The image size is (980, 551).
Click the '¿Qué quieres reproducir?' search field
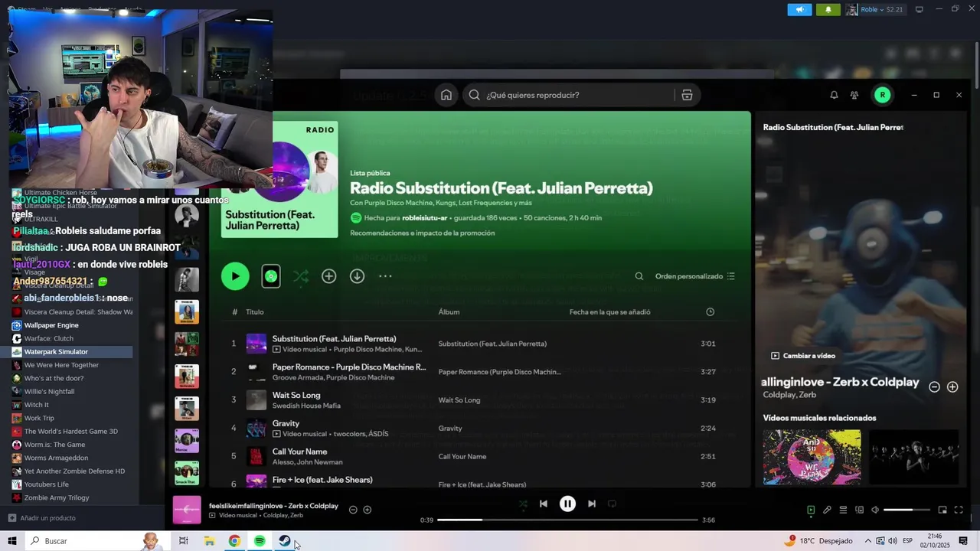point(570,95)
